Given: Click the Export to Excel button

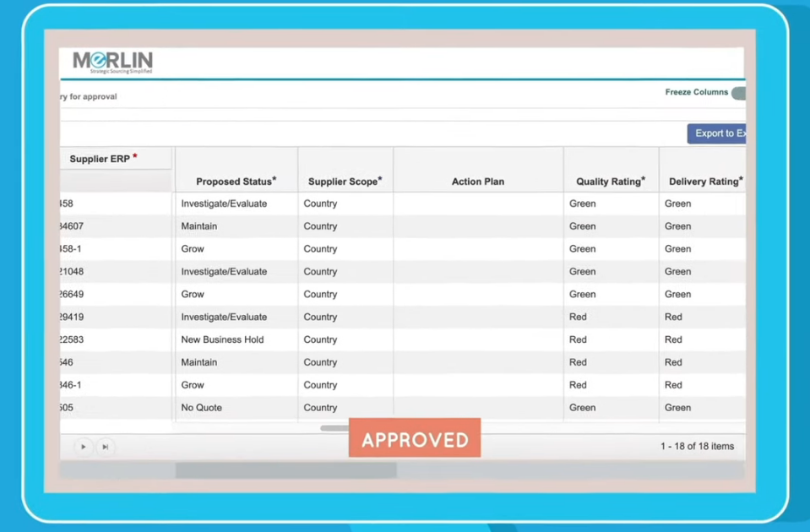Looking at the screenshot, I should coord(717,133).
